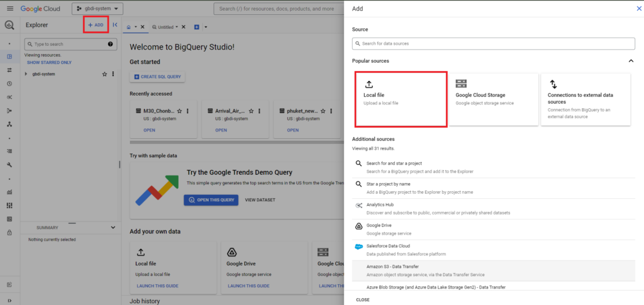Click the search help question mark icon
644x305 pixels.
tap(111, 45)
